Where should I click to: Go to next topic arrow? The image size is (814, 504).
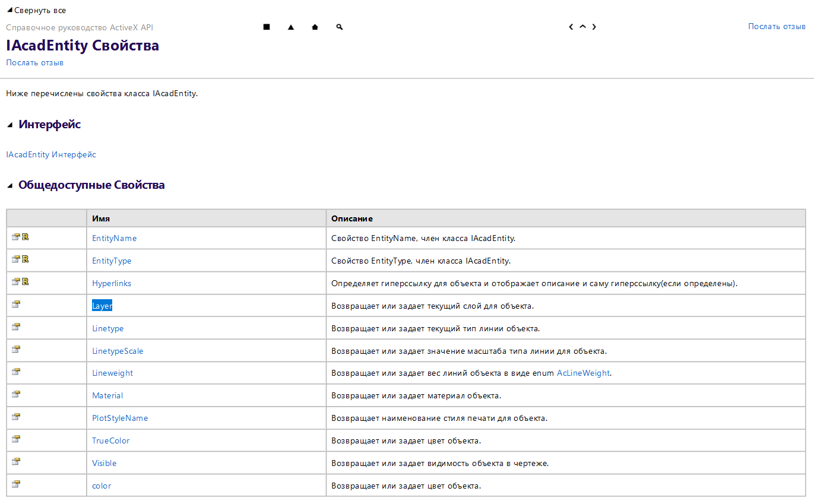(x=594, y=27)
